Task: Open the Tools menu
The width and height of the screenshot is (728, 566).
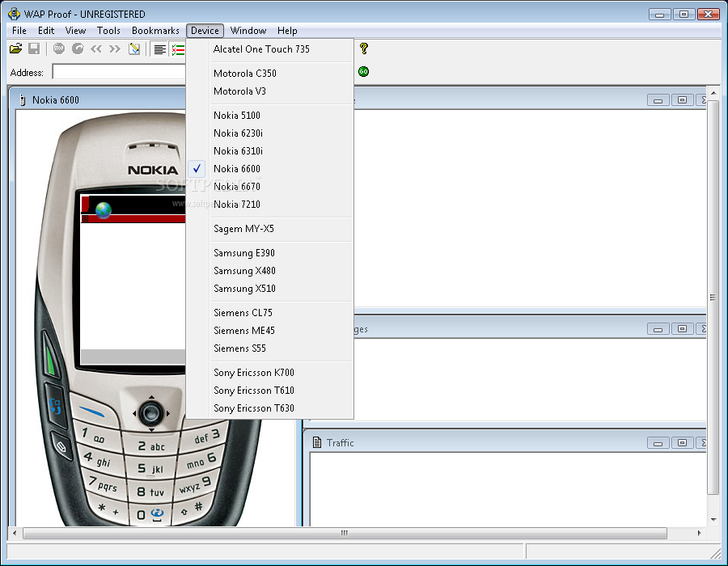Action: [108, 31]
